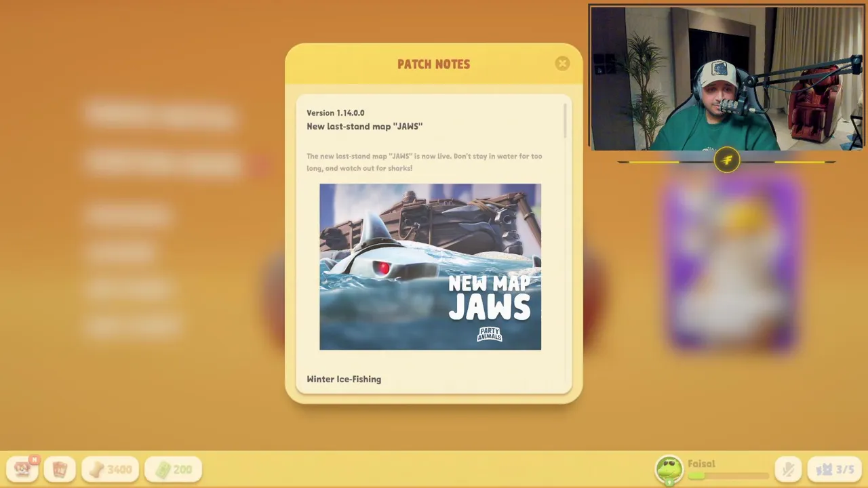Select the Winter Ice-Fishing heading
This screenshot has width=868, height=488.
[x=344, y=379]
